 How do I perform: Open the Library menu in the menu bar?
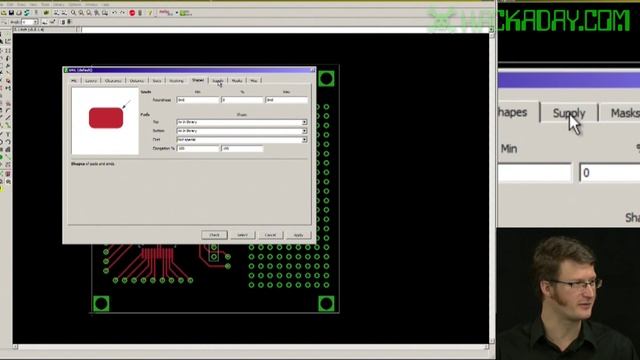(x=59, y=4)
